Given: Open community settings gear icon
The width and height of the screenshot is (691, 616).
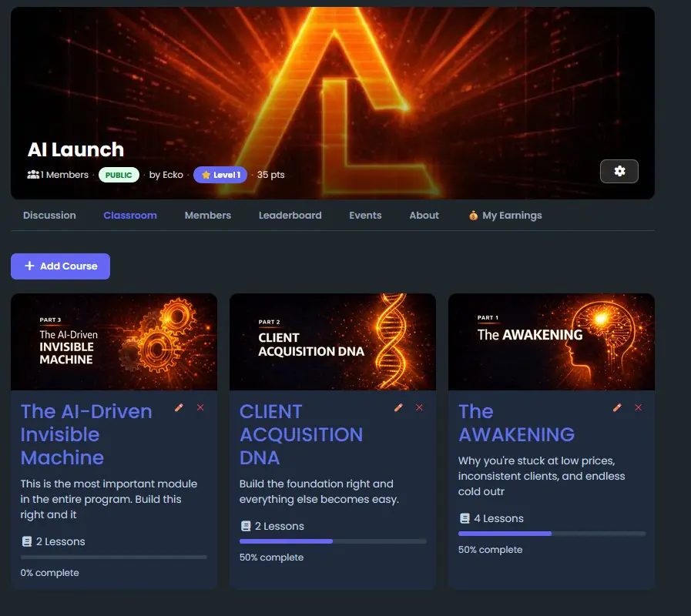Looking at the screenshot, I should [x=619, y=172].
